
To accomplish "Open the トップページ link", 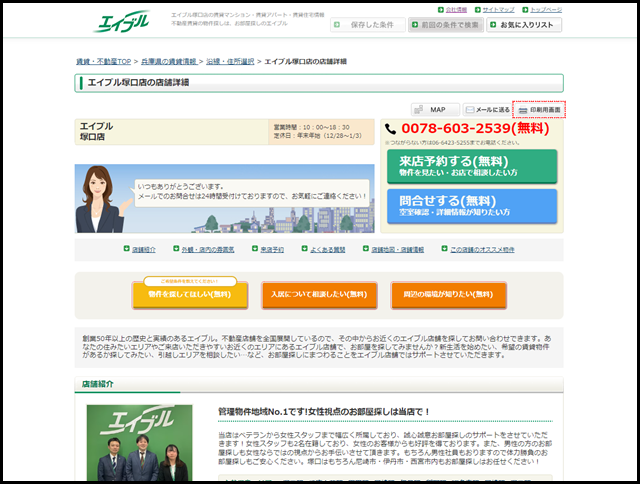I will click(x=546, y=10).
